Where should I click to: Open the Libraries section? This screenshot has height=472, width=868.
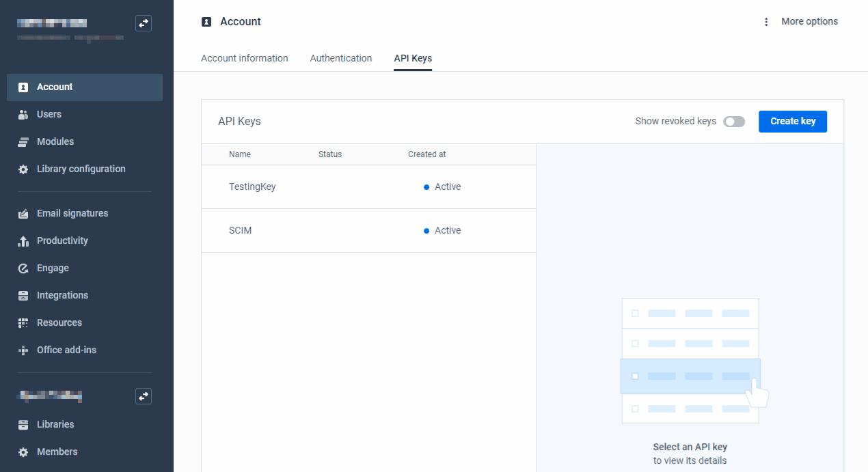55,424
